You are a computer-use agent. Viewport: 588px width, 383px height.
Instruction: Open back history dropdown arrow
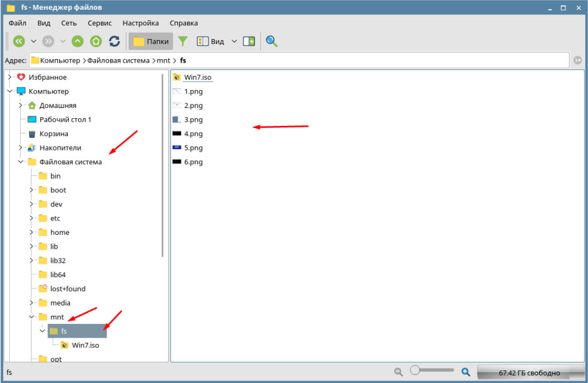(33, 41)
